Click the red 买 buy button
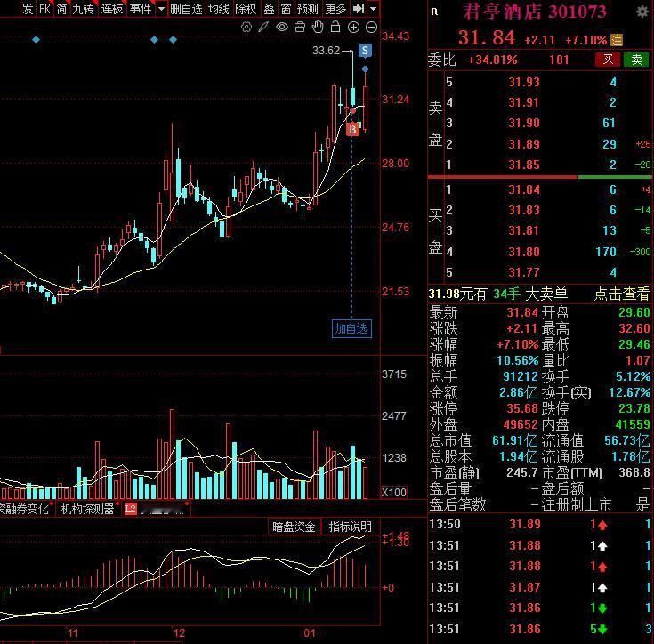 point(608,60)
